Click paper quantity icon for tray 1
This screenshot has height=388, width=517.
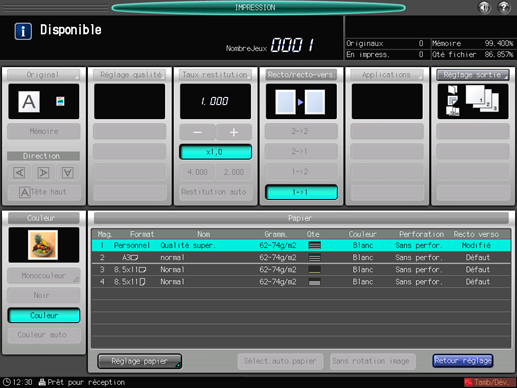[x=314, y=245]
